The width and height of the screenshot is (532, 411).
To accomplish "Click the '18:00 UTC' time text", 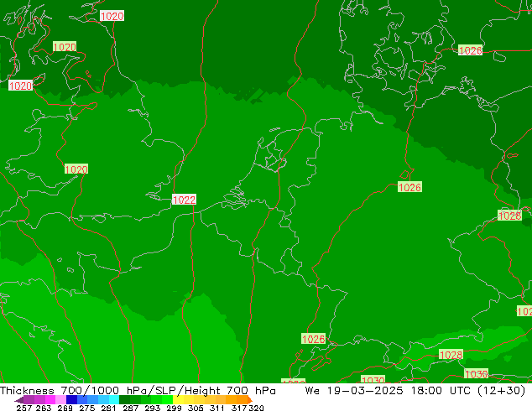I will point(441,391).
